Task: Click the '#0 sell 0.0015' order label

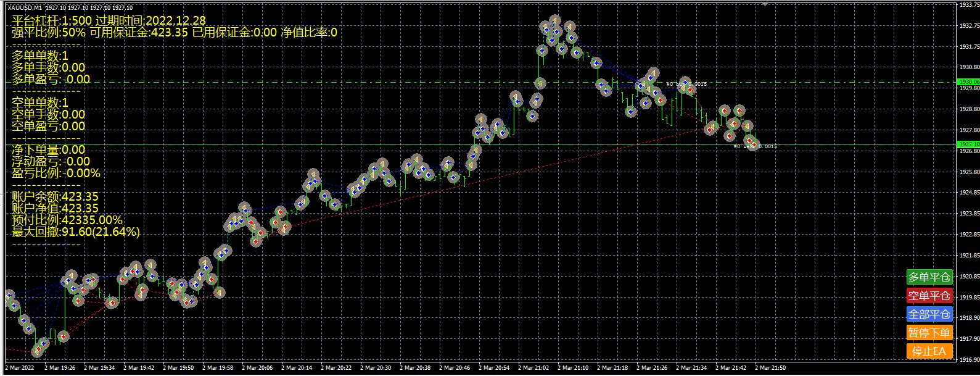Action: point(755,146)
